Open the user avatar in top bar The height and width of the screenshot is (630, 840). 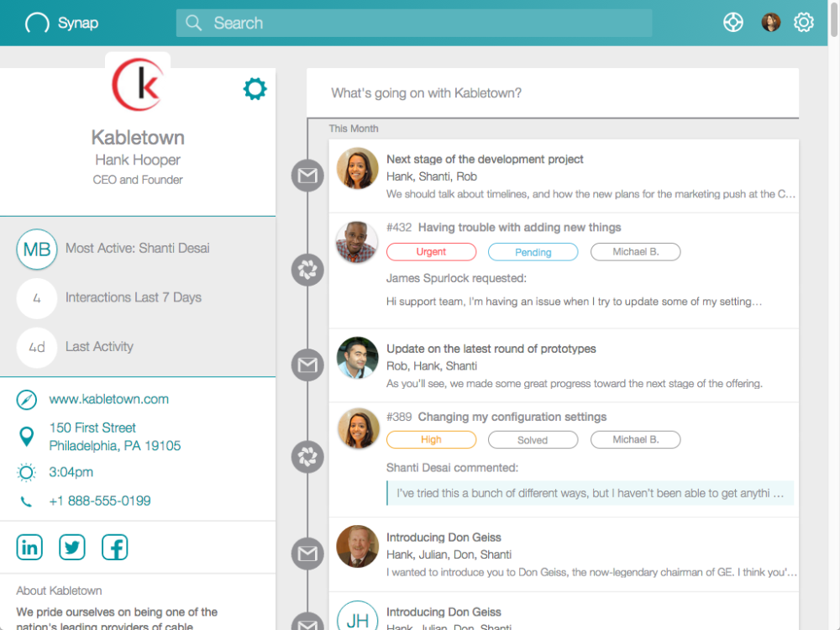[x=771, y=23]
